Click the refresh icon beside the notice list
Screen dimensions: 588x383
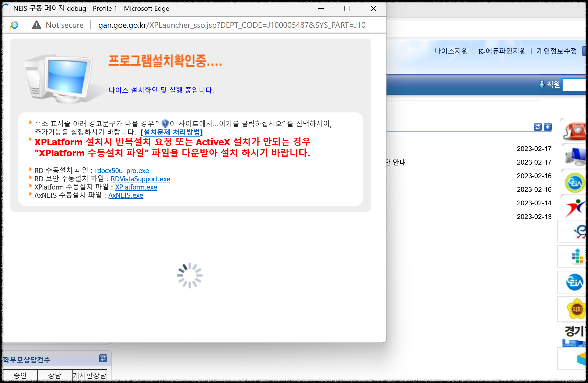(538, 127)
